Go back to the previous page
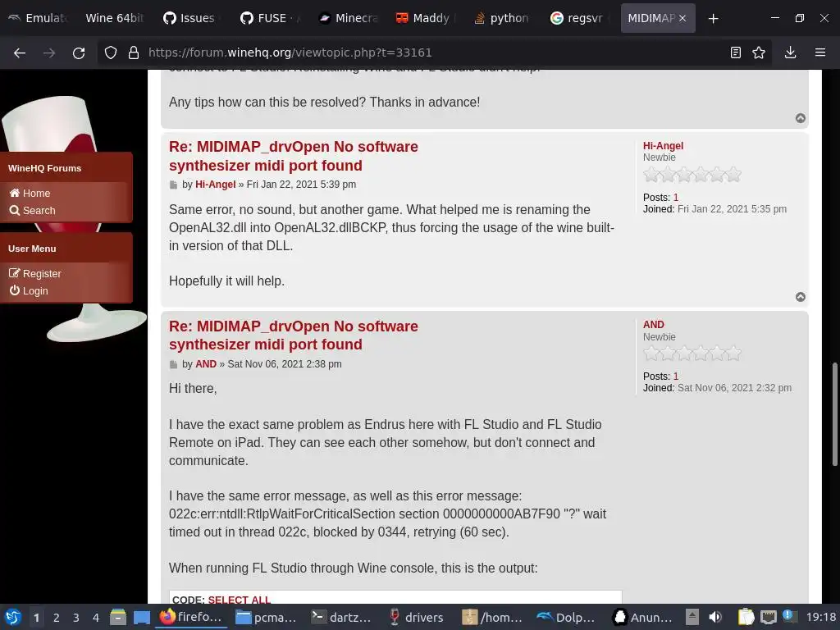 [x=20, y=52]
